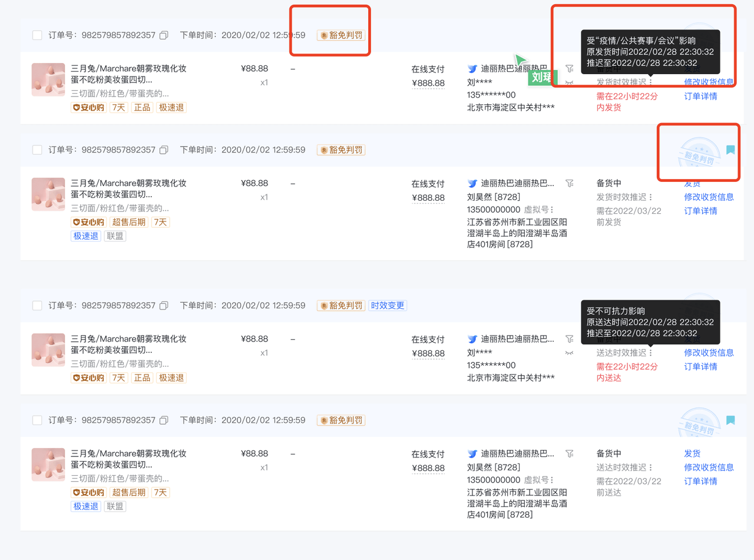This screenshot has height=560, width=754.
Task: Open 订单详情 for the second order
Action: pyautogui.click(x=700, y=210)
